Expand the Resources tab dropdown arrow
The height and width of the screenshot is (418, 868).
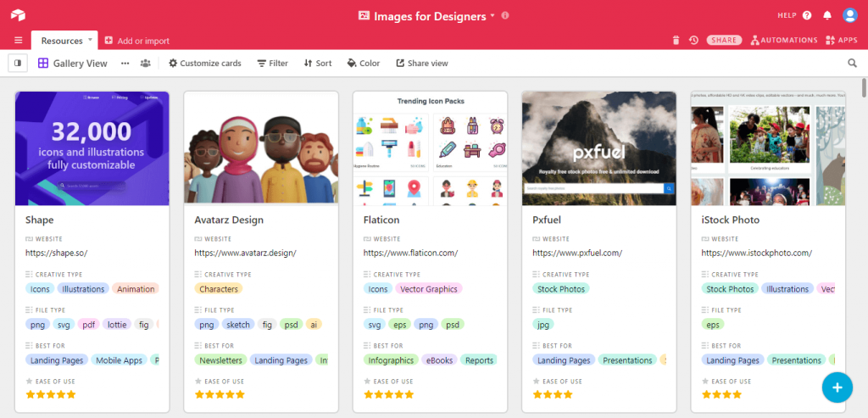89,41
